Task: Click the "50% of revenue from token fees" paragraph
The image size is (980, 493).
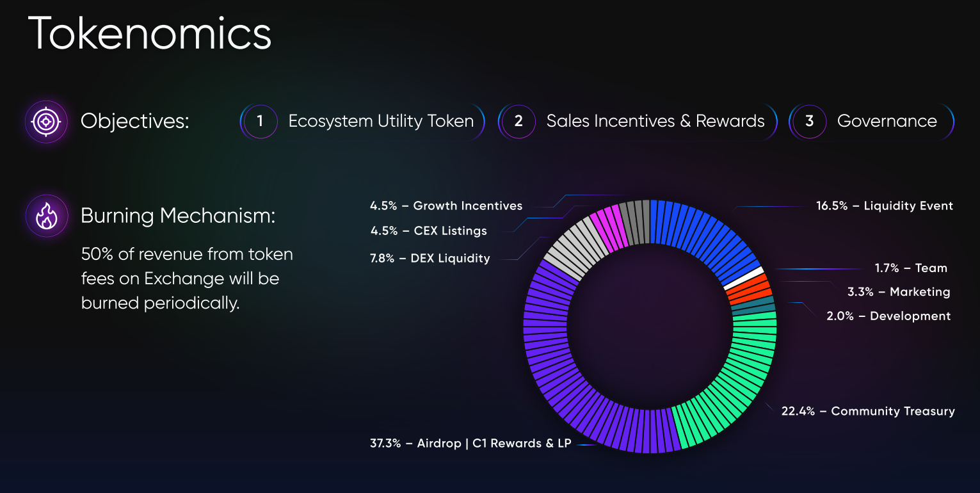Action: point(187,279)
